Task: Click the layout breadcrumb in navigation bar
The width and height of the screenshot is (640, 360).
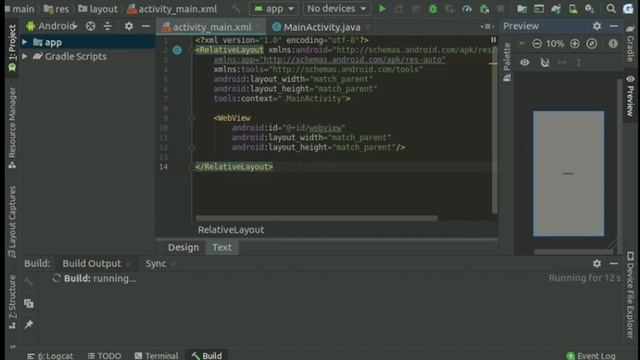Action: pyautogui.click(x=98, y=9)
